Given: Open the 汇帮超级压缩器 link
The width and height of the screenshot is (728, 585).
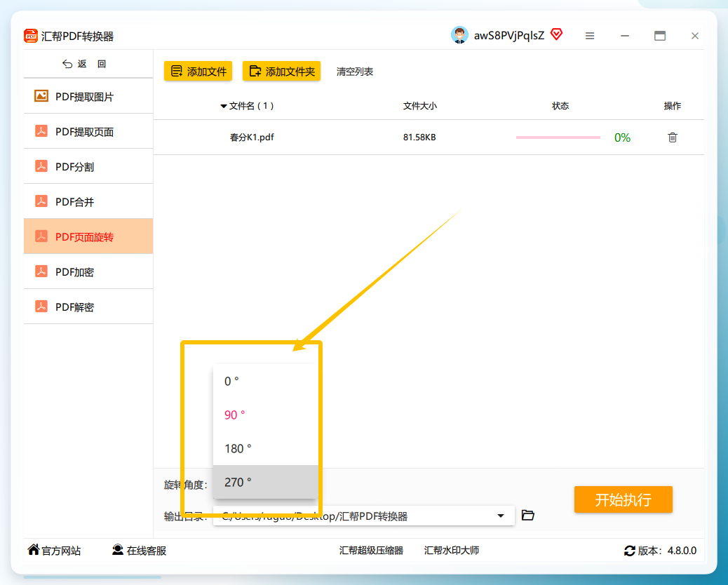Looking at the screenshot, I should tap(371, 551).
